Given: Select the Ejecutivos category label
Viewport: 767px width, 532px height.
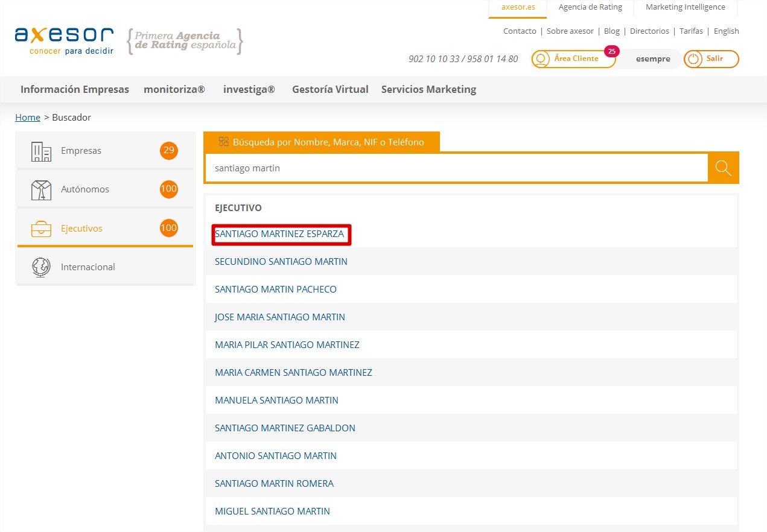Looking at the screenshot, I should point(81,229).
